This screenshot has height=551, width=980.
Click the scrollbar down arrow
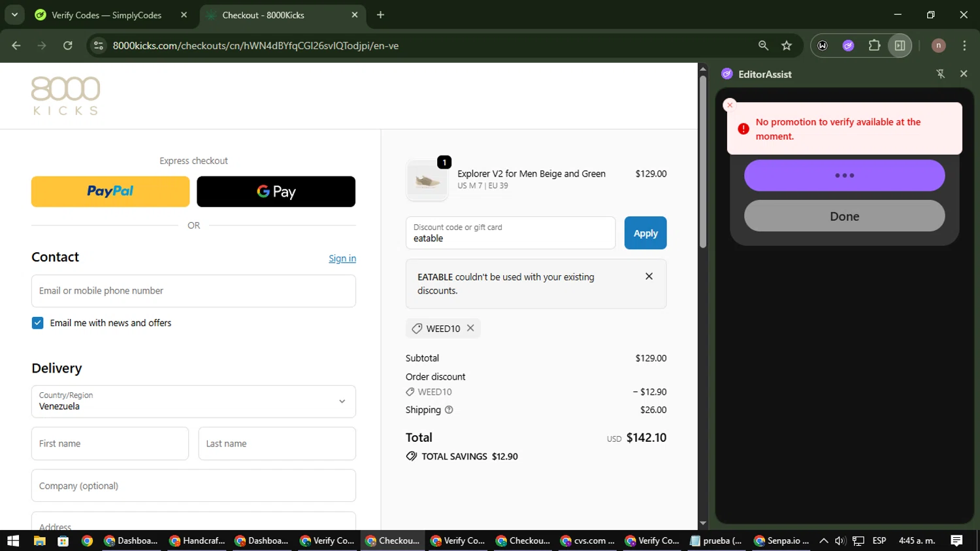pyautogui.click(x=703, y=524)
